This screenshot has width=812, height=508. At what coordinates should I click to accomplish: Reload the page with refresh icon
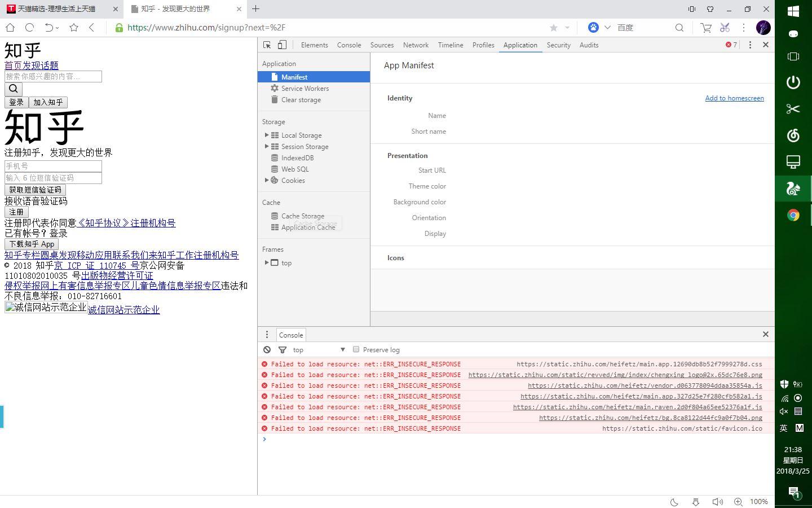[30, 28]
